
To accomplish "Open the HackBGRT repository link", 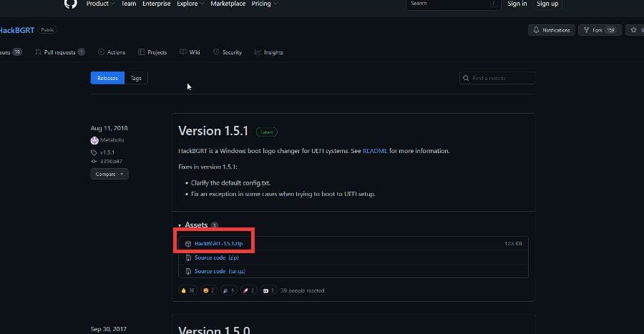I will (17, 30).
